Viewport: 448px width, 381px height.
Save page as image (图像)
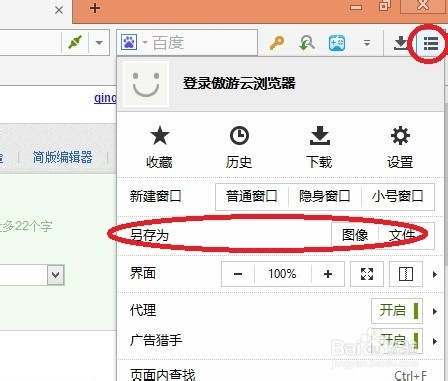click(x=355, y=235)
